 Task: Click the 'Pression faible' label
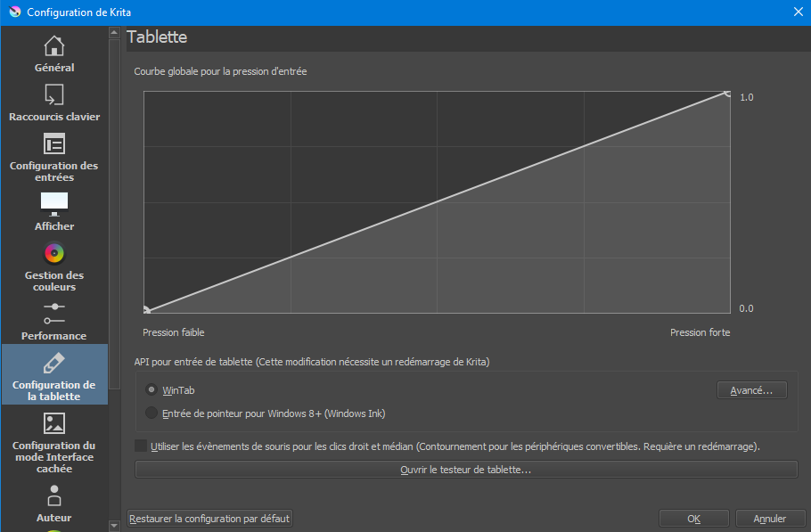(x=173, y=332)
